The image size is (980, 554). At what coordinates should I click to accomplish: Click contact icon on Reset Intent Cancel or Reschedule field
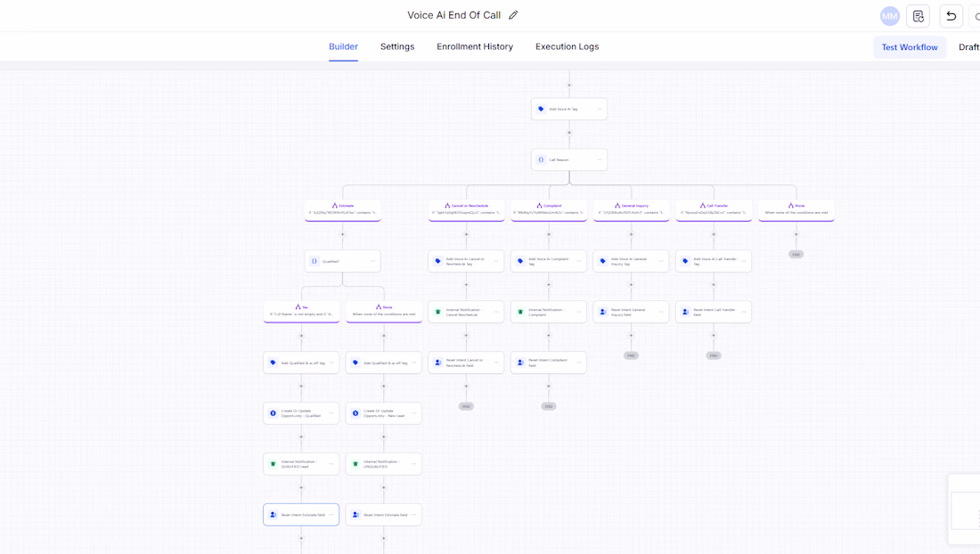pyautogui.click(x=438, y=363)
